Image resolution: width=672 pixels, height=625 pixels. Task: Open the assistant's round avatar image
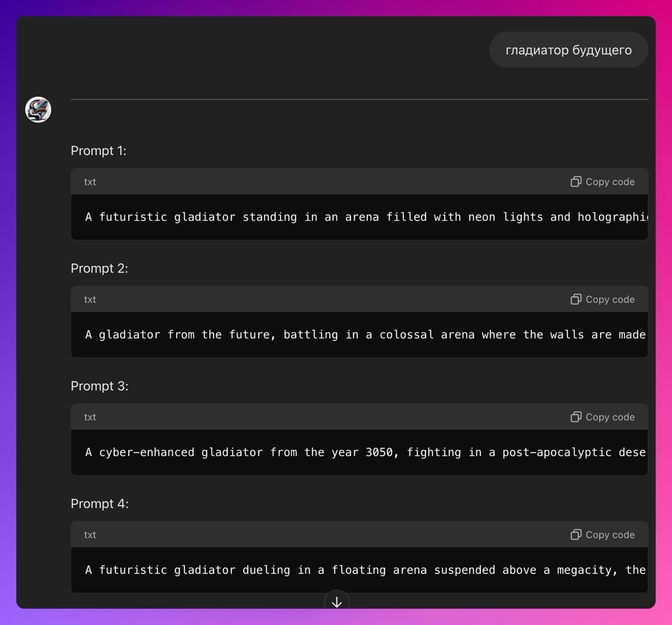click(38, 109)
